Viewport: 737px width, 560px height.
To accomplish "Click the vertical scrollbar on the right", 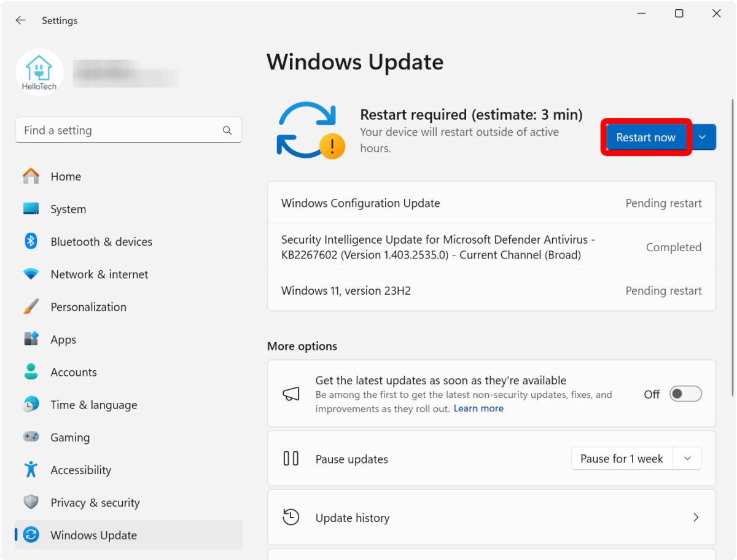I will click(x=732, y=246).
